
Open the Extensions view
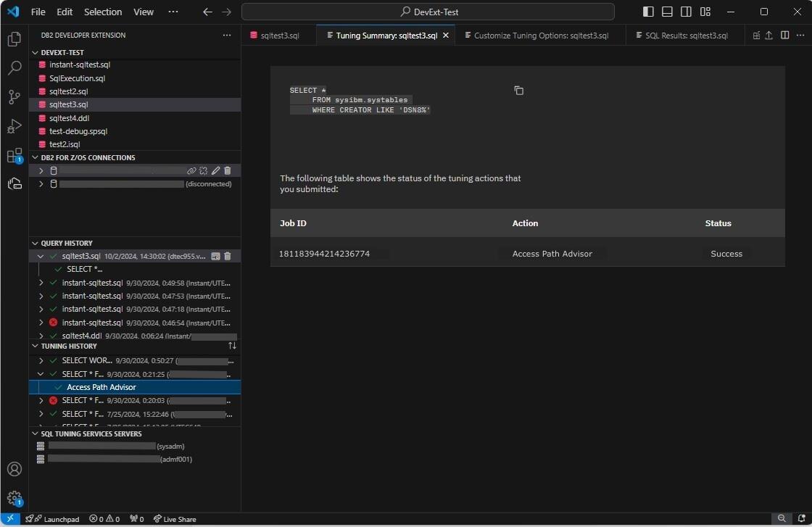point(14,155)
